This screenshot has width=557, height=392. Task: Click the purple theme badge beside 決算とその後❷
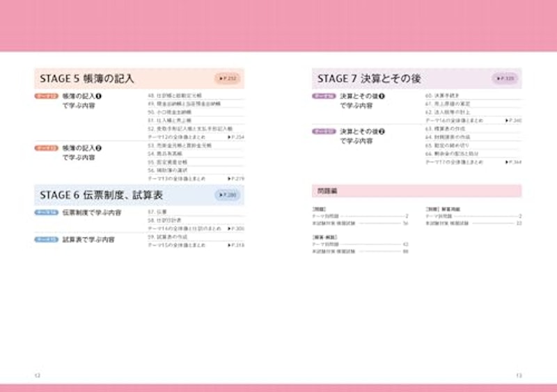pos(324,131)
